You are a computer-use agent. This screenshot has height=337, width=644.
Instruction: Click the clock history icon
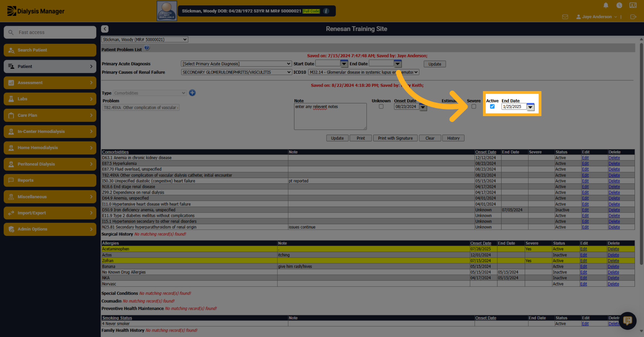[619, 5]
